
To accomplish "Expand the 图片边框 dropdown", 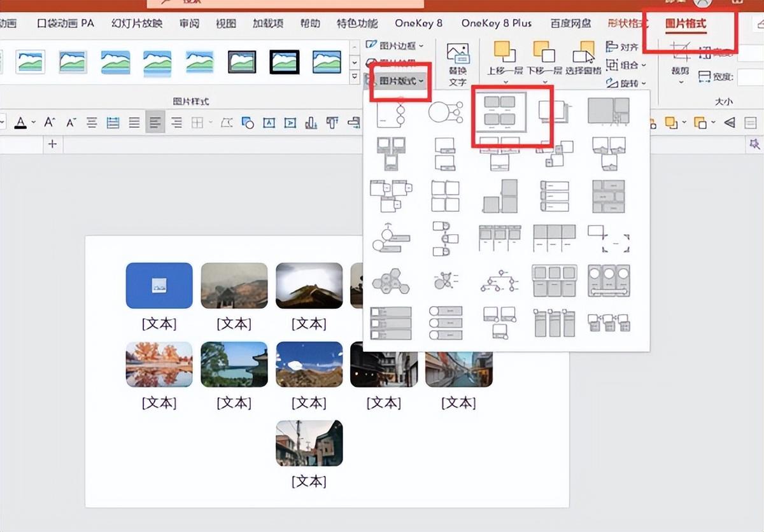I will 395,45.
